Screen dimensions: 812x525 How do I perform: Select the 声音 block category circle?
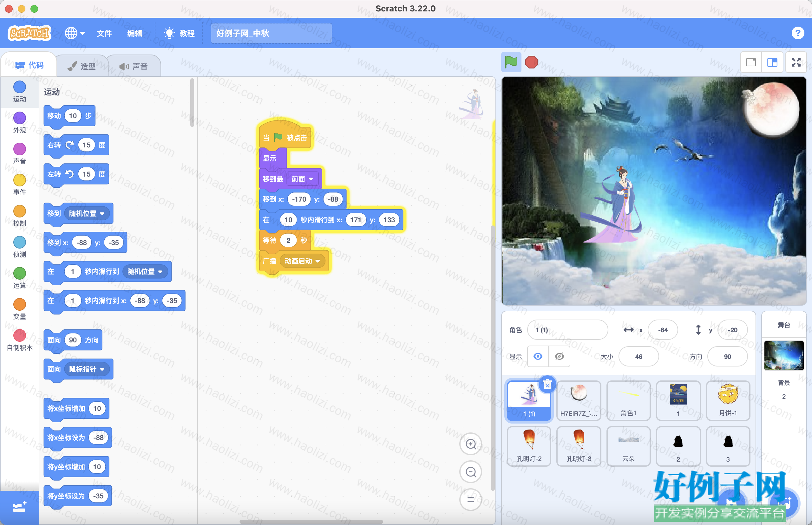click(x=19, y=149)
